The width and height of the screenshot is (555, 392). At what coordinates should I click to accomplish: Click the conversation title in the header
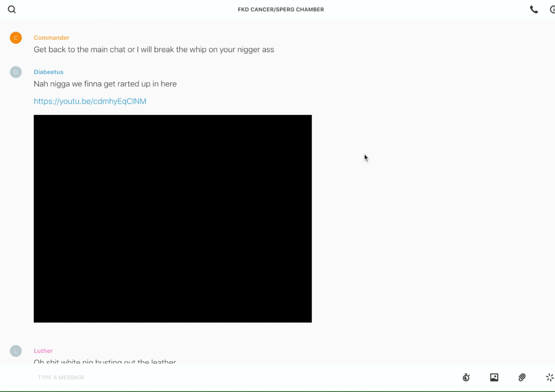(281, 10)
